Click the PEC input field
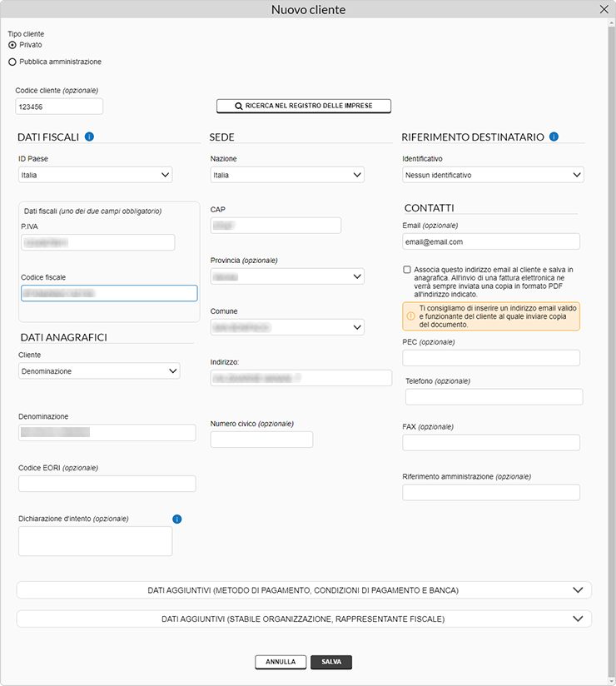The height and width of the screenshot is (686, 616). coord(491,358)
